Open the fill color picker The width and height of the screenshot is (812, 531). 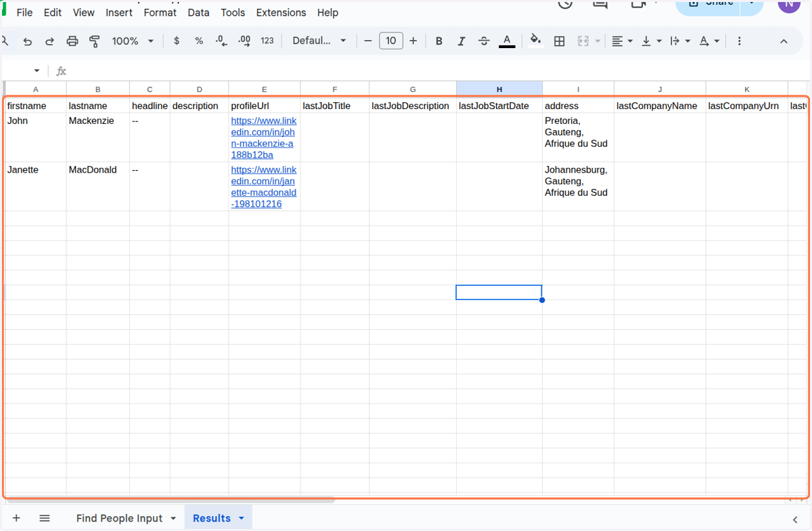point(536,41)
